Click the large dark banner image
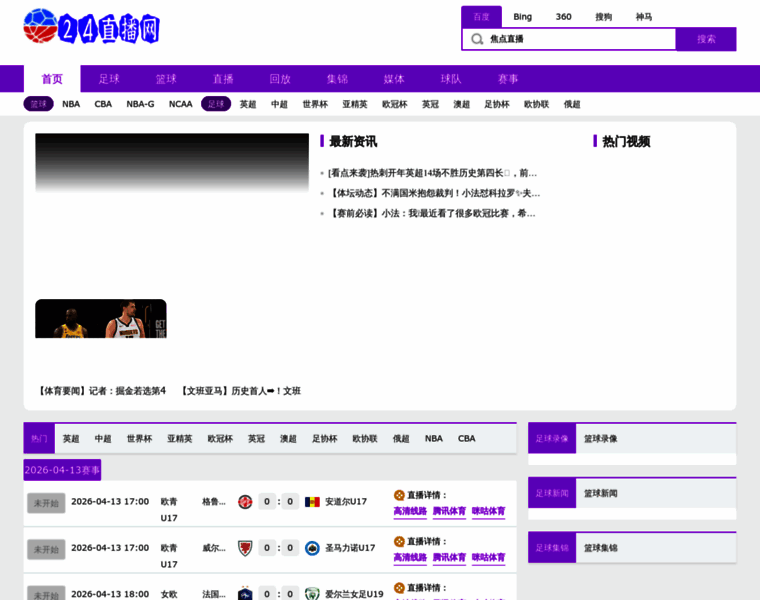Viewport: 760px width, 600px height. click(172, 163)
